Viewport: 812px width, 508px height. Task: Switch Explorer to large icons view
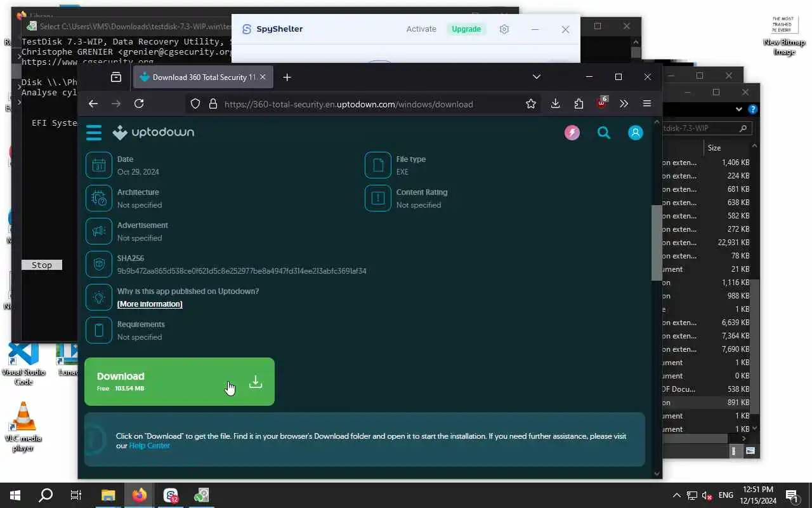pyautogui.click(x=750, y=451)
